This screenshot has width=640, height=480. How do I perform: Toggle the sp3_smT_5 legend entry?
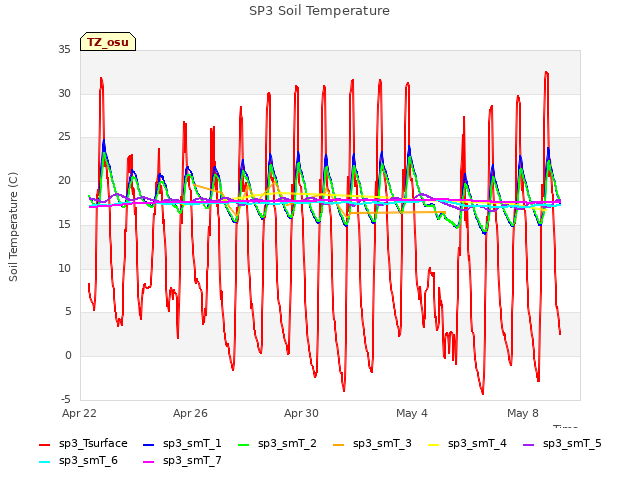562,444
